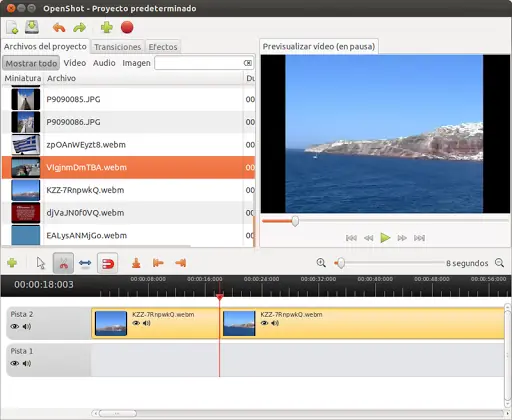Select EALysANMjGo.webm file
Viewport: 512px width, 420px height.
(128, 235)
